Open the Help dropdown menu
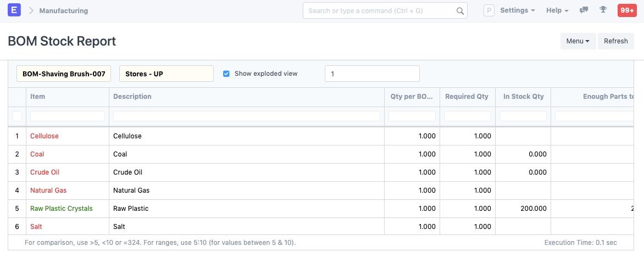644x263 pixels. coord(557,10)
